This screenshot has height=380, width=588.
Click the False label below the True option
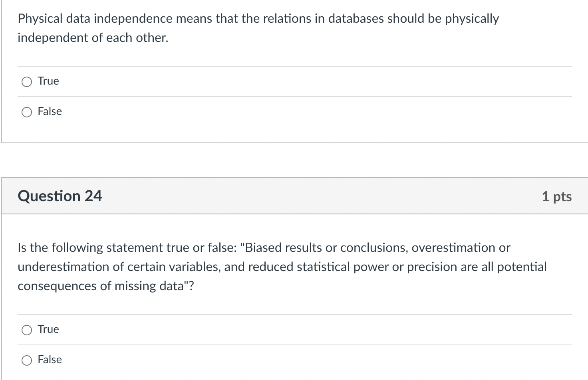tap(50, 112)
